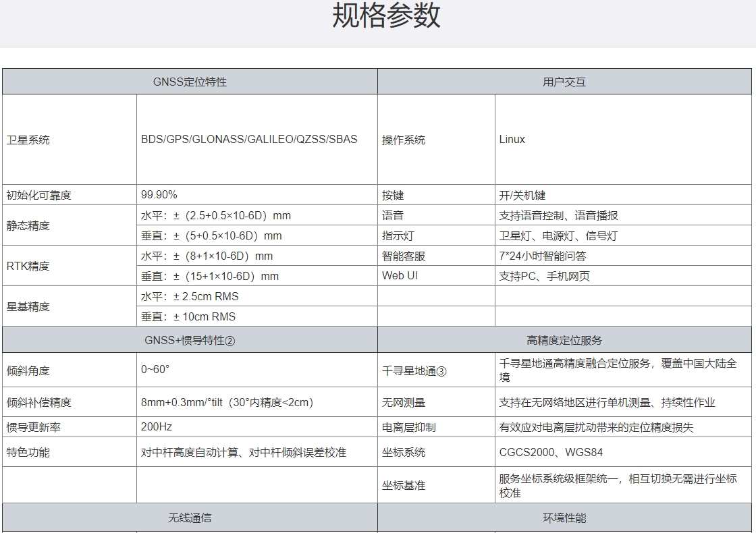Select the 支持语音控制、语音播报 cell
Screen dimensions: 756x533
coord(558,215)
